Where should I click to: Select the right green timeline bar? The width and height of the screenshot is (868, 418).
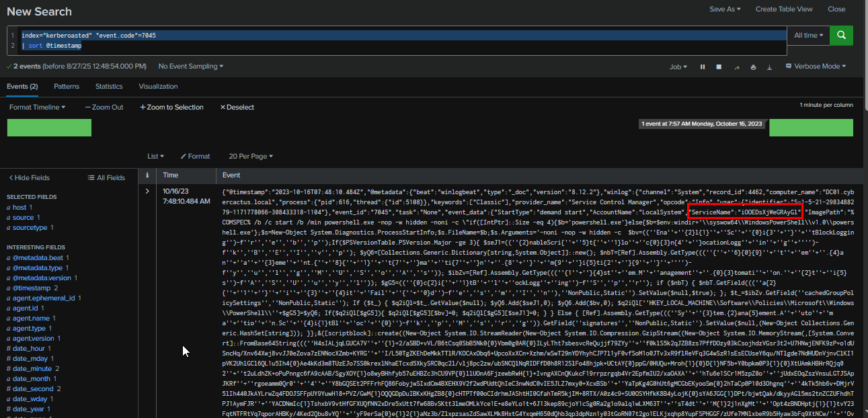click(811, 128)
